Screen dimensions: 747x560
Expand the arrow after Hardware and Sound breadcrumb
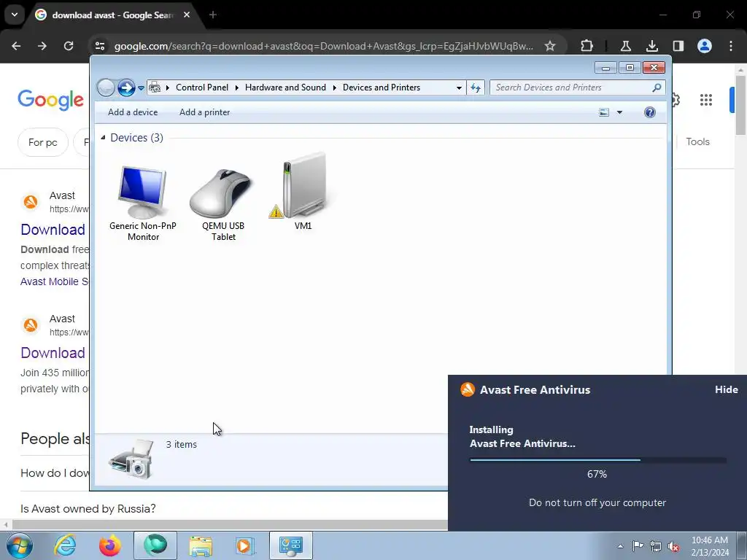pos(334,87)
